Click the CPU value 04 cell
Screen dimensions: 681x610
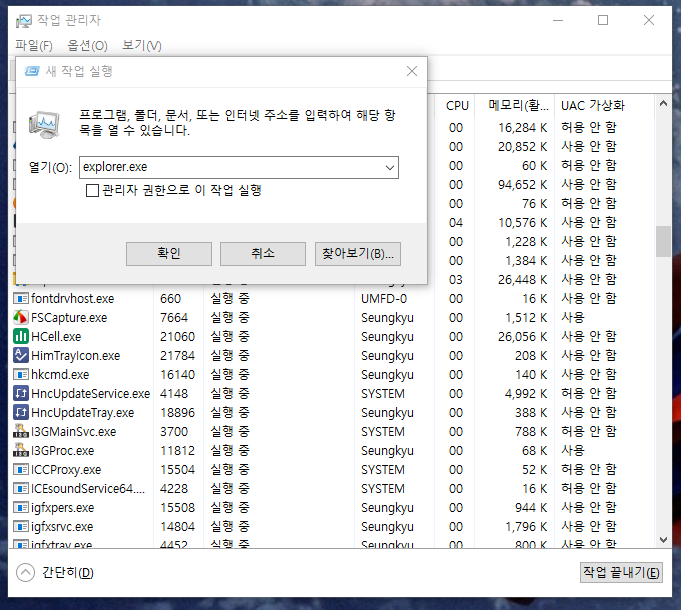click(x=456, y=223)
